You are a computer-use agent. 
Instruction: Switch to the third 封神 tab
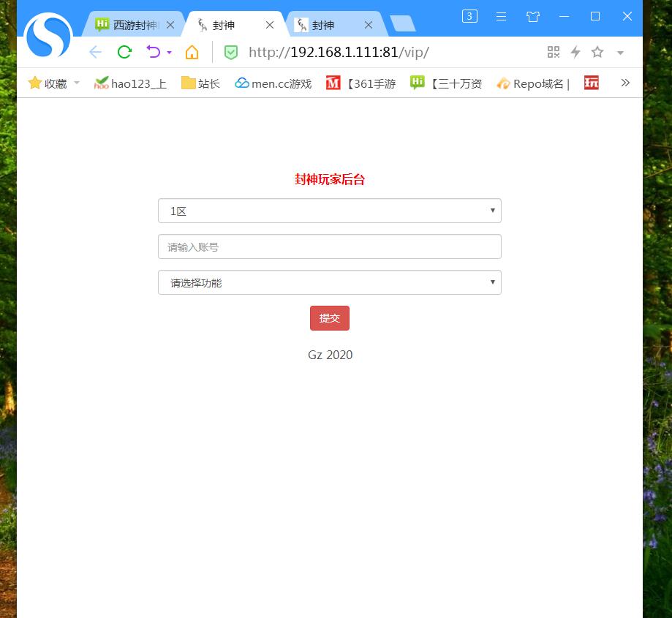pos(324,25)
